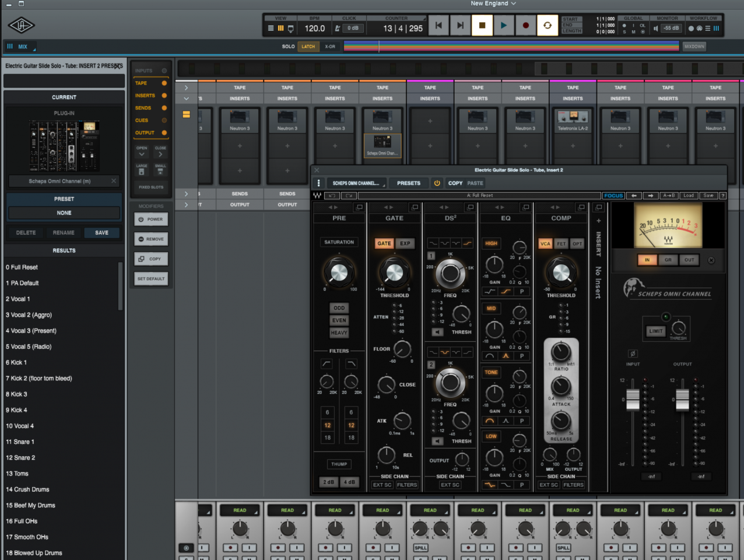The image size is (744, 560).
Task: Click the monitor speaker mute icon
Action: pos(656,28)
